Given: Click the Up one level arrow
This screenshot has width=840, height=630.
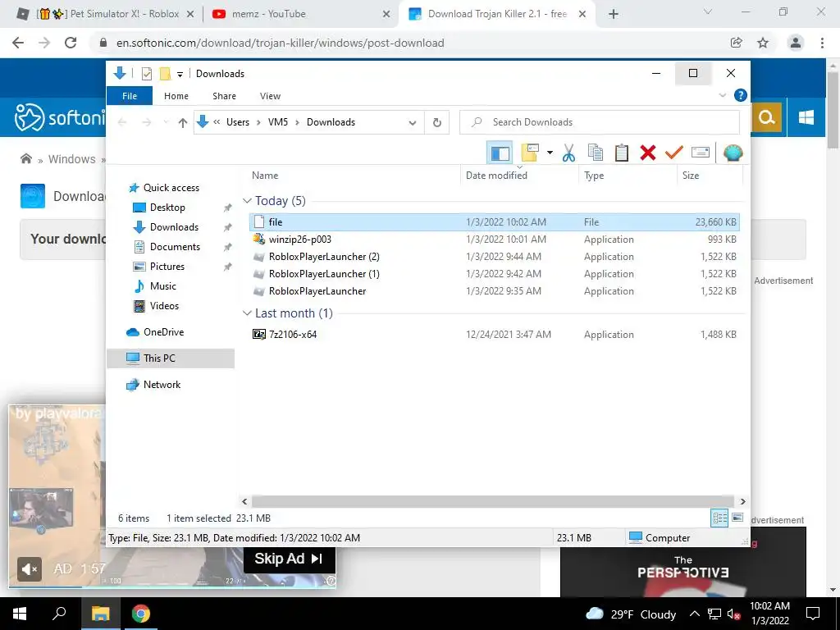Looking at the screenshot, I should click(x=183, y=123).
